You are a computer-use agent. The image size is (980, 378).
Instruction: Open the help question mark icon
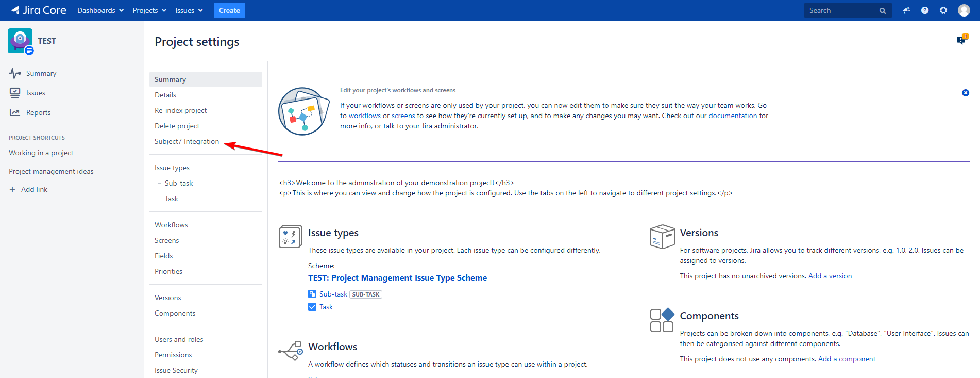pos(925,10)
